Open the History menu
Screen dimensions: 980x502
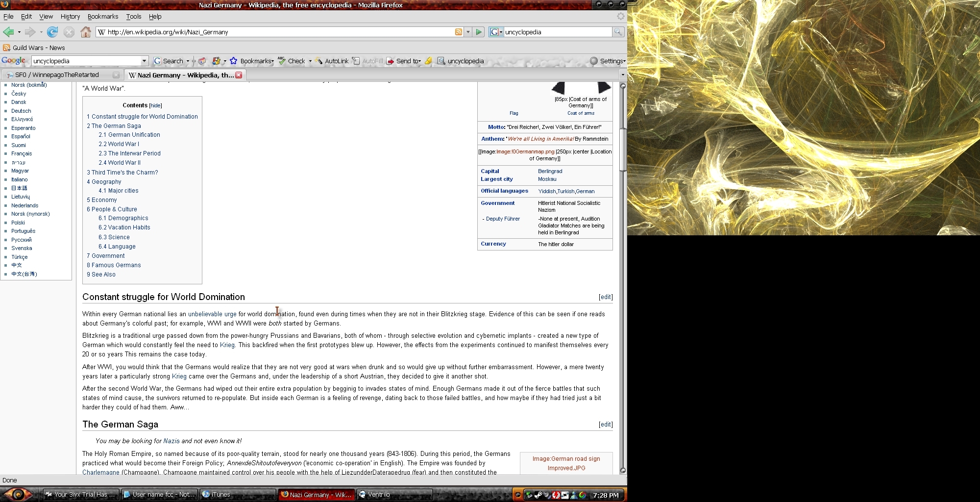pos(70,16)
